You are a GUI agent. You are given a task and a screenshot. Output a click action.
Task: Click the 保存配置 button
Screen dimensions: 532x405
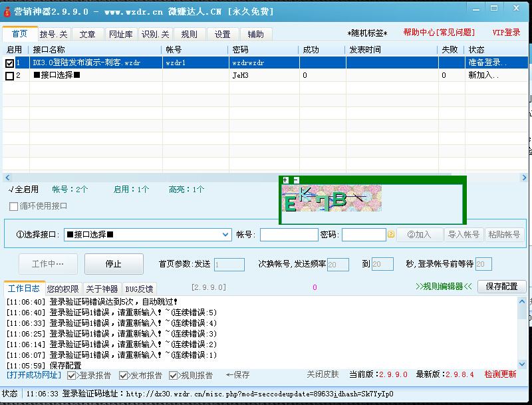(x=501, y=287)
